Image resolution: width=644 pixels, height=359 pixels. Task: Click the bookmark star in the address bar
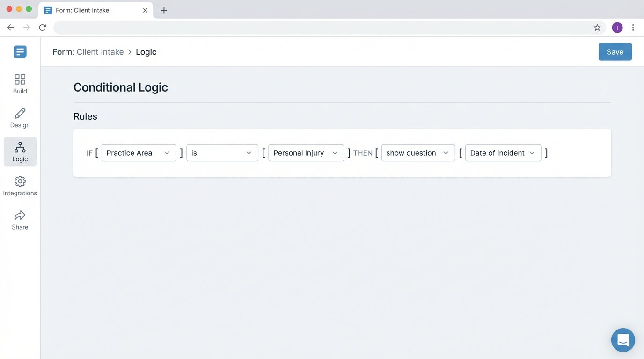597,27
